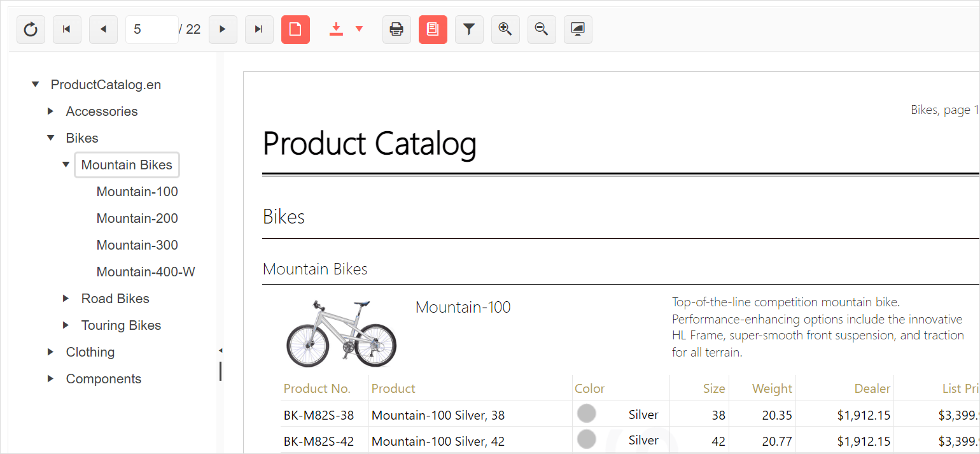Viewport: 980px width, 454px height.
Task: Click the current page number field
Action: (x=152, y=29)
